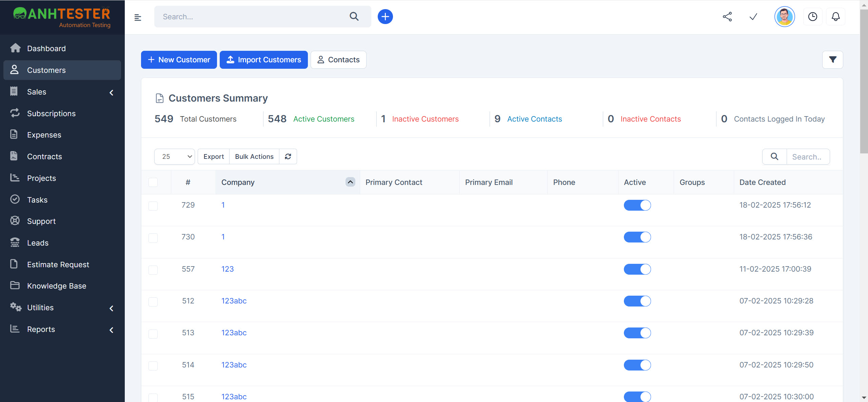
Task: Open the to-do checkmark icon in header
Action: (753, 17)
